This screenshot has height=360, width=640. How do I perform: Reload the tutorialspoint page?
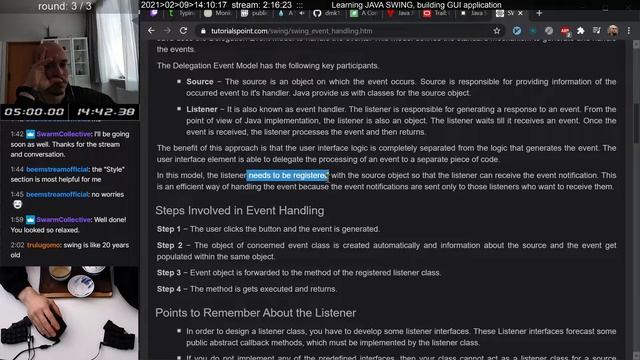[x=183, y=31]
